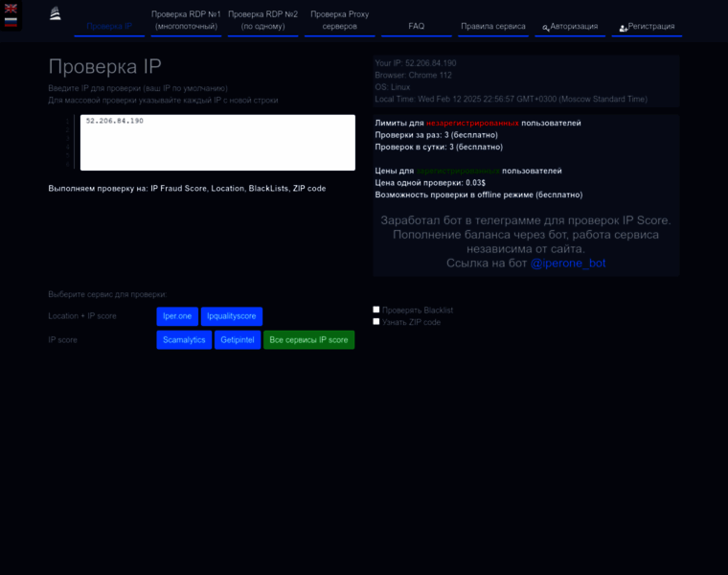Click the Все сервисы IP score button
This screenshot has height=575, width=728.
coord(308,340)
